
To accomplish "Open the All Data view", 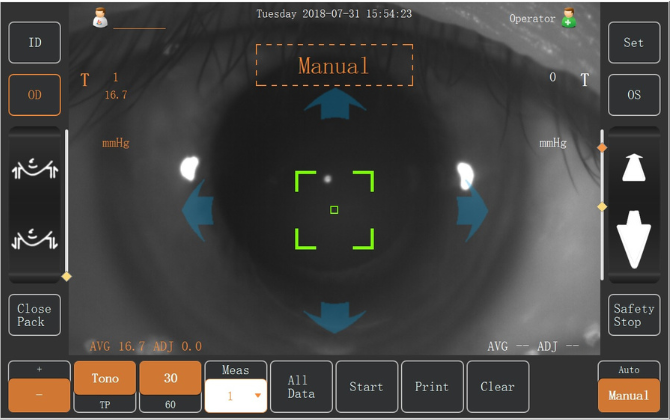I will point(301,387).
